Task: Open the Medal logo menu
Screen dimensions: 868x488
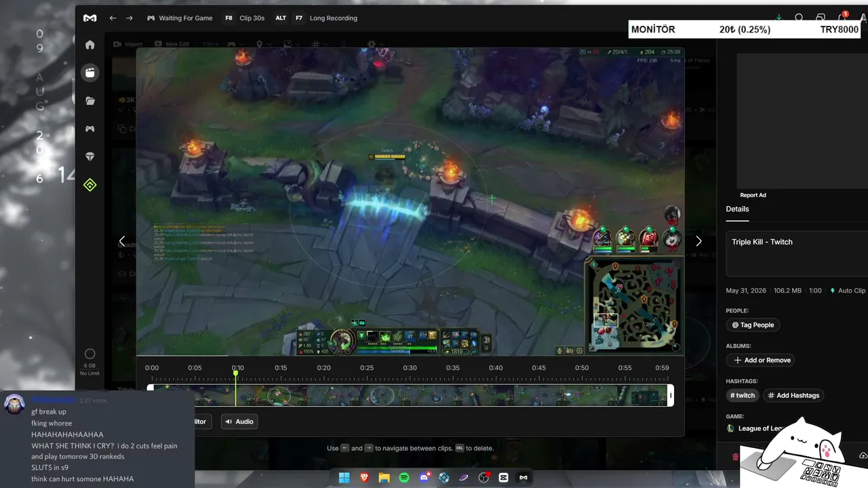Action: pos(90,18)
